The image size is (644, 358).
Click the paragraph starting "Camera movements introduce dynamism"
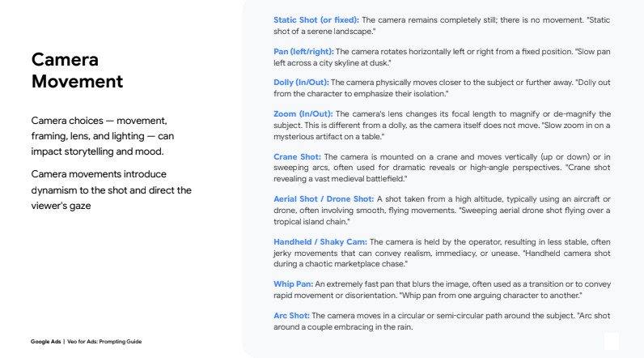[x=111, y=190]
